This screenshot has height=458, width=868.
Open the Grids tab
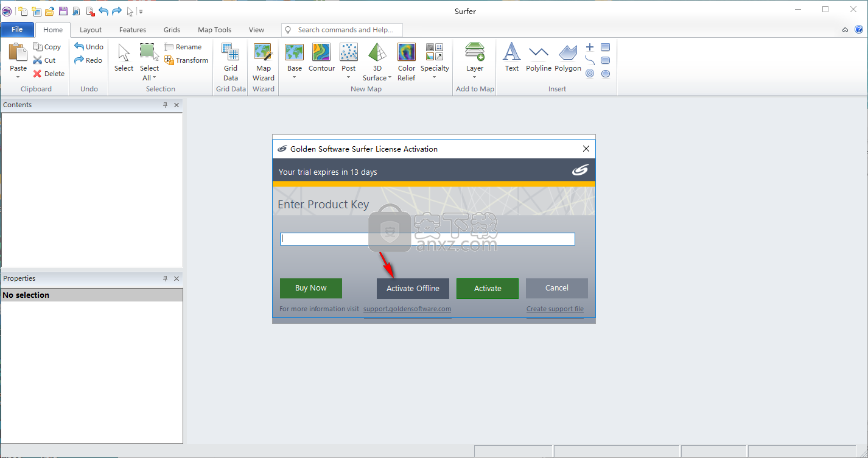172,30
